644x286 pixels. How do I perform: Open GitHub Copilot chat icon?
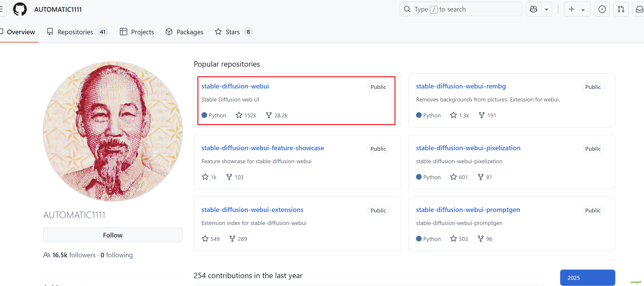533,9
